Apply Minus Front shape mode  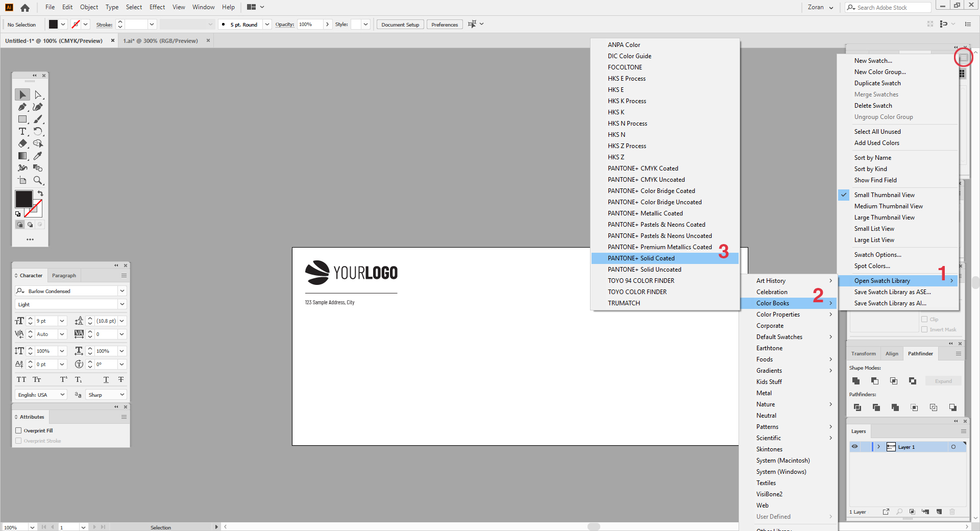point(875,381)
